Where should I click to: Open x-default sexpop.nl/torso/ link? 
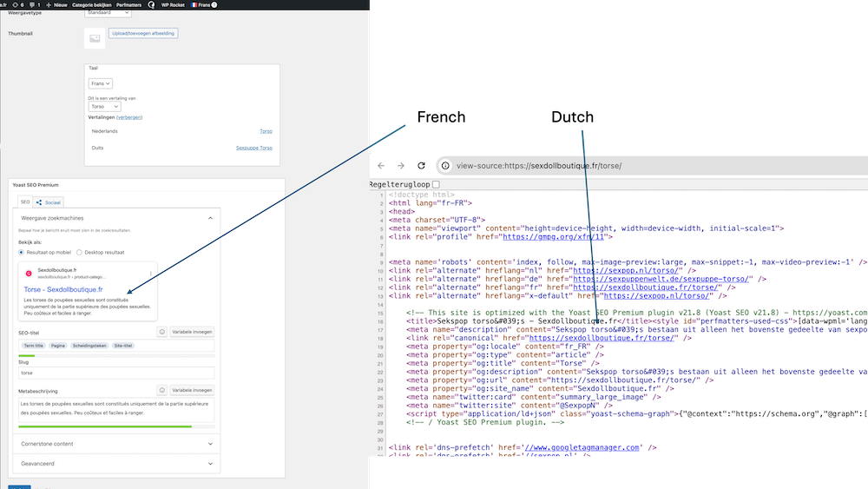pyautogui.click(x=656, y=295)
